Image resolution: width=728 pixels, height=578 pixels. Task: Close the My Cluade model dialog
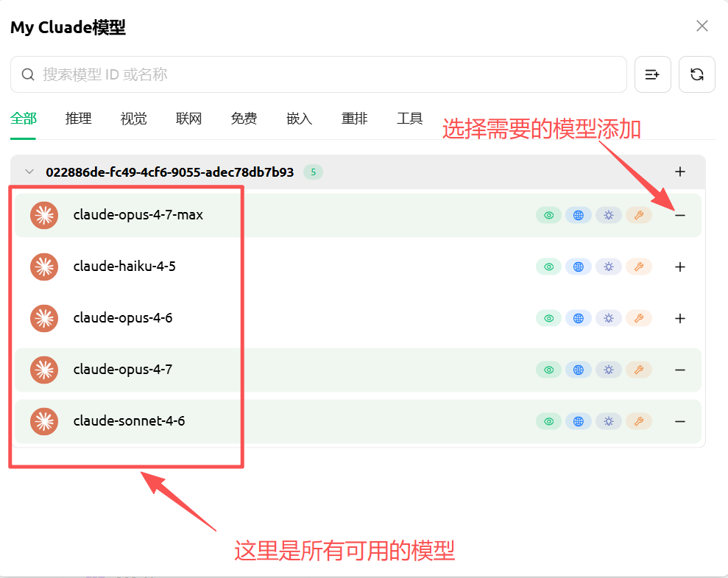click(702, 26)
